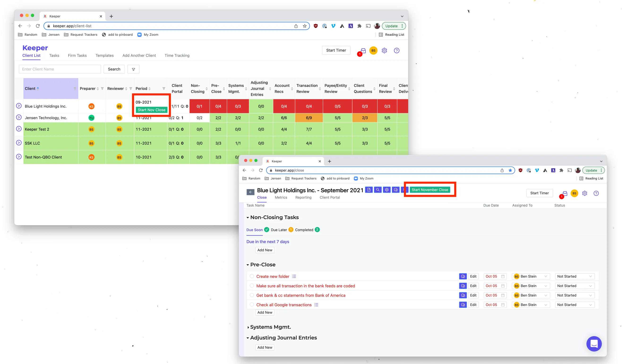622x364 pixels.
Task: Mark Check all Google transactions complete
Action: tap(252, 305)
